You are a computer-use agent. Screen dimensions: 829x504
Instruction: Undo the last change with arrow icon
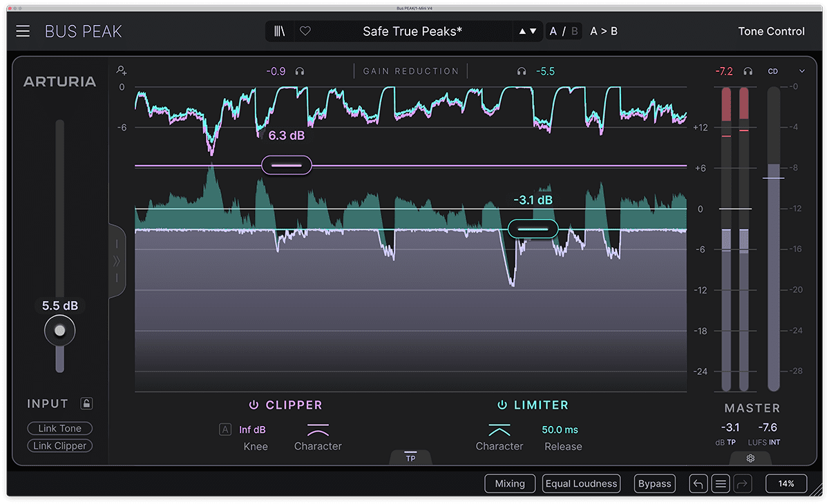[x=698, y=484]
